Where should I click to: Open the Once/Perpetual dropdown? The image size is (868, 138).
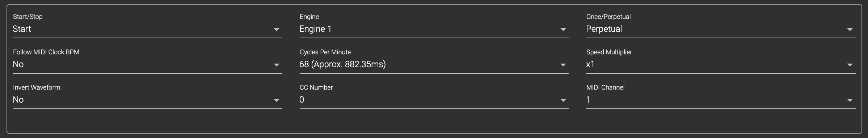[x=721, y=29]
